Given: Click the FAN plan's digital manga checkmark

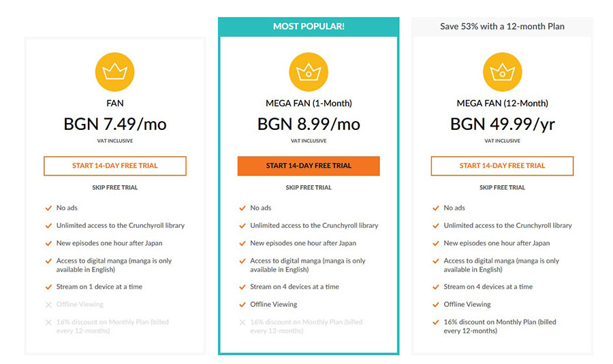Looking at the screenshot, I should [48, 261].
